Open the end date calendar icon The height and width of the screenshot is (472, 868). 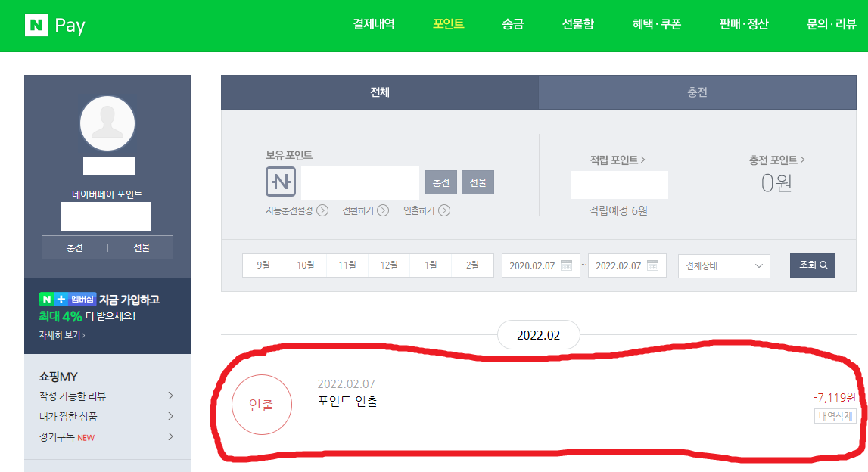(x=652, y=265)
